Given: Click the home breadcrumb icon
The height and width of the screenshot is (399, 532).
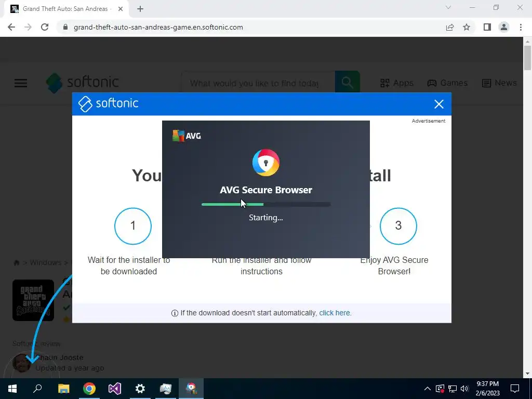Looking at the screenshot, I should 16,262.
